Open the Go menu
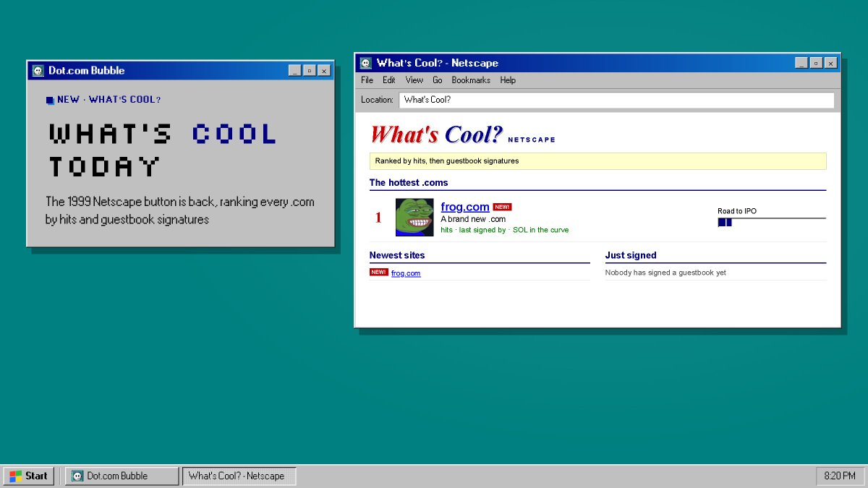The image size is (868, 488). click(x=438, y=80)
